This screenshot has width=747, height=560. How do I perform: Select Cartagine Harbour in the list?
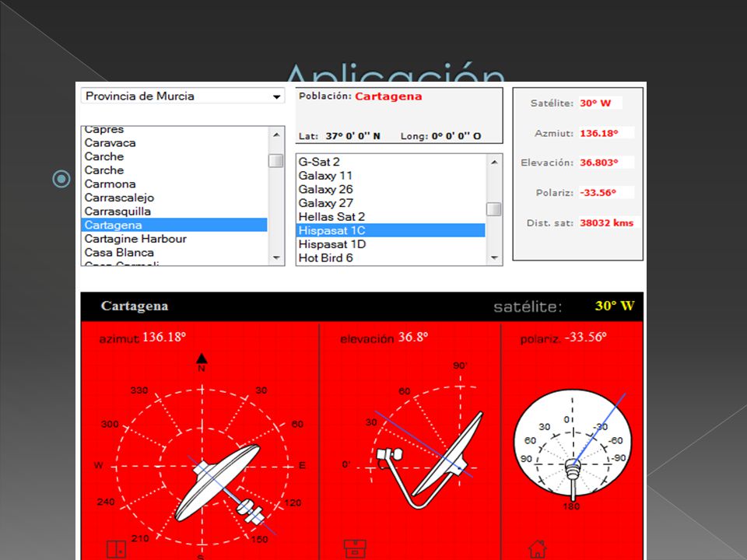coord(174,239)
